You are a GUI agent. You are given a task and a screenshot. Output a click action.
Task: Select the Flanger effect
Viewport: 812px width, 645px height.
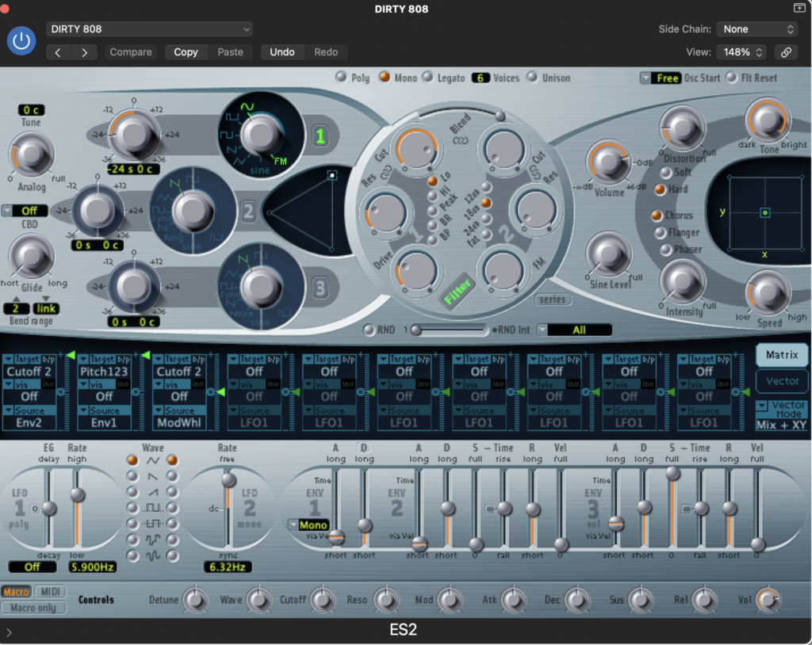click(660, 233)
